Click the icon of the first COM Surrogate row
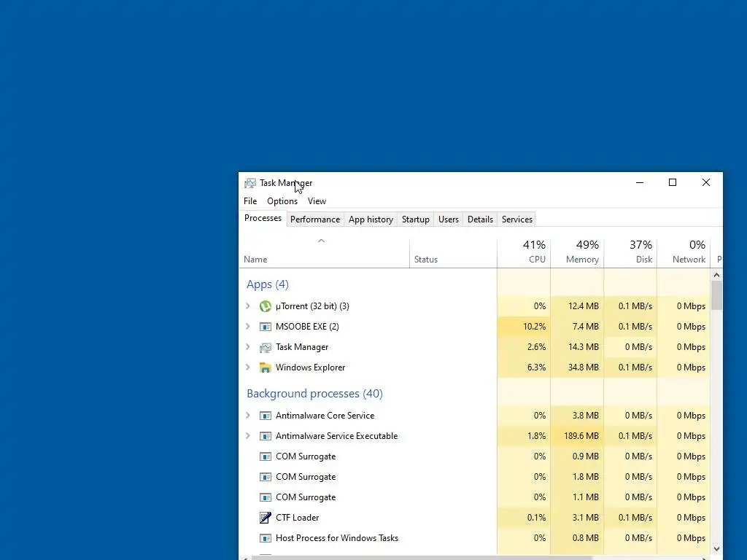Screen dimensions: 747x560 tap(266, 456)
